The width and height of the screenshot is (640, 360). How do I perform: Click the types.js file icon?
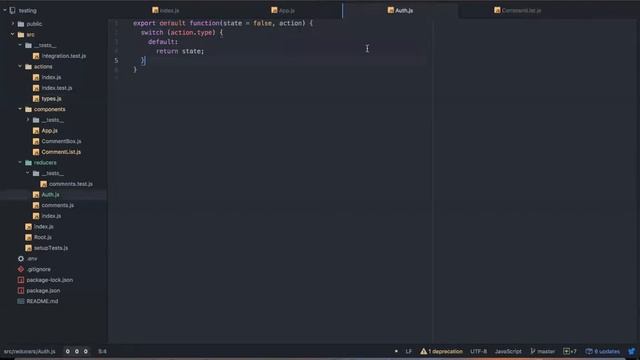(x=36, y=98)
